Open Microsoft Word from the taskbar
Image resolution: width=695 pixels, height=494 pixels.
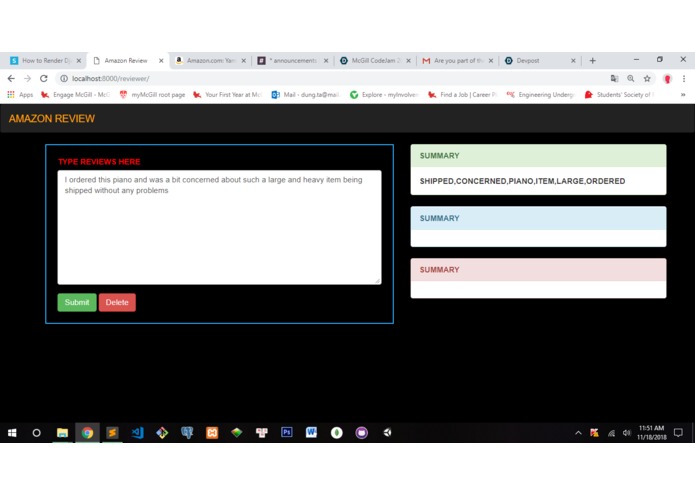(x=312, y=432)
